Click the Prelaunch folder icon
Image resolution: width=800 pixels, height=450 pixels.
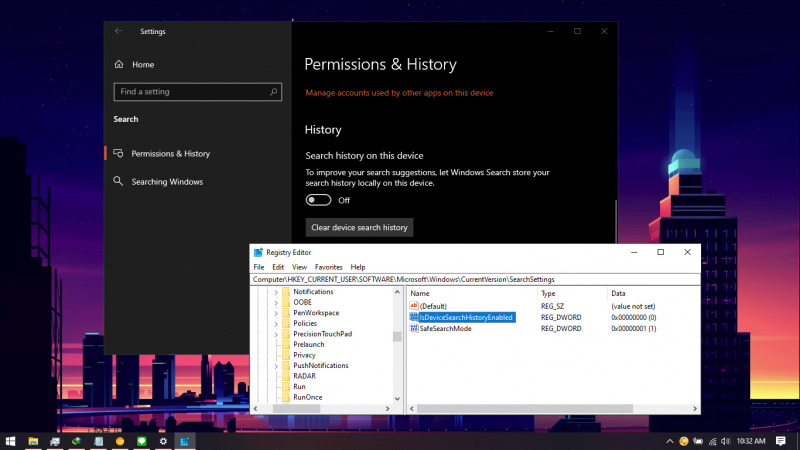(286, 344)
